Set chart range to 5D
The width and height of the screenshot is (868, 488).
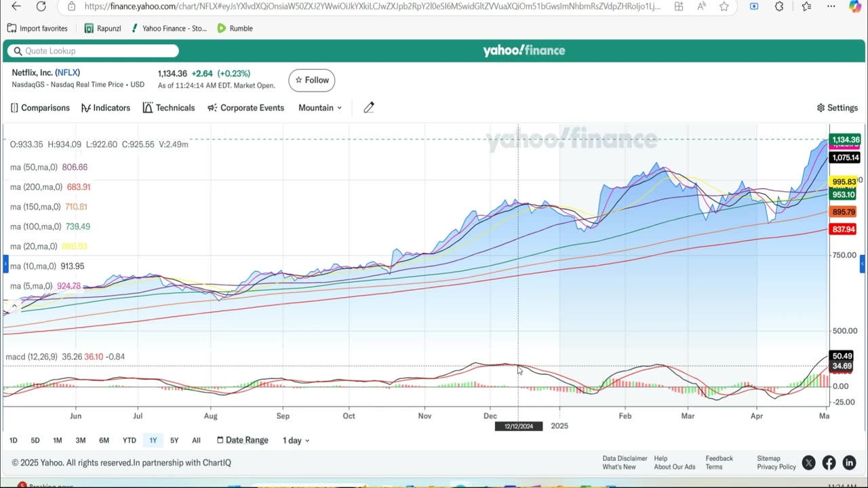35,441
